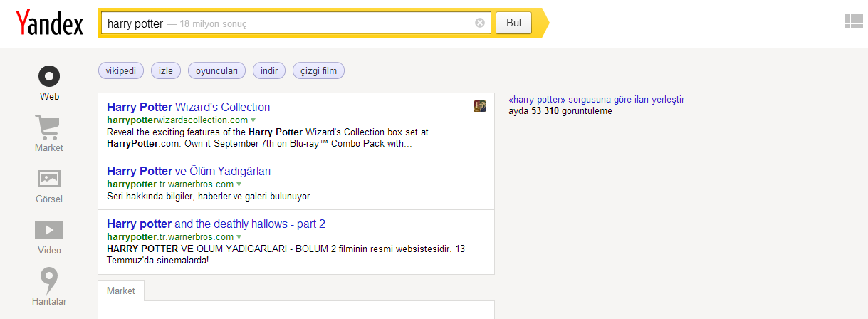Screen dimensions: 868x319
Task: Click «harry potter» sorgusuna göre ilan yerleştir link
Action: tap(597, 100)
